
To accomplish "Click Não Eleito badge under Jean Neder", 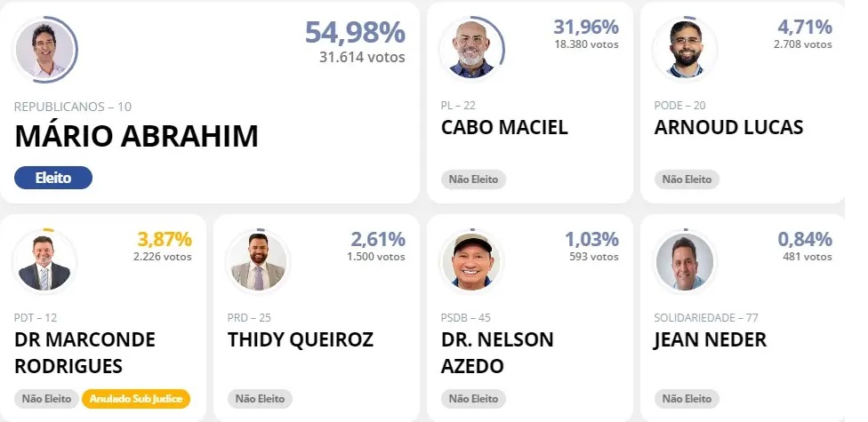I will click(687, 399).
